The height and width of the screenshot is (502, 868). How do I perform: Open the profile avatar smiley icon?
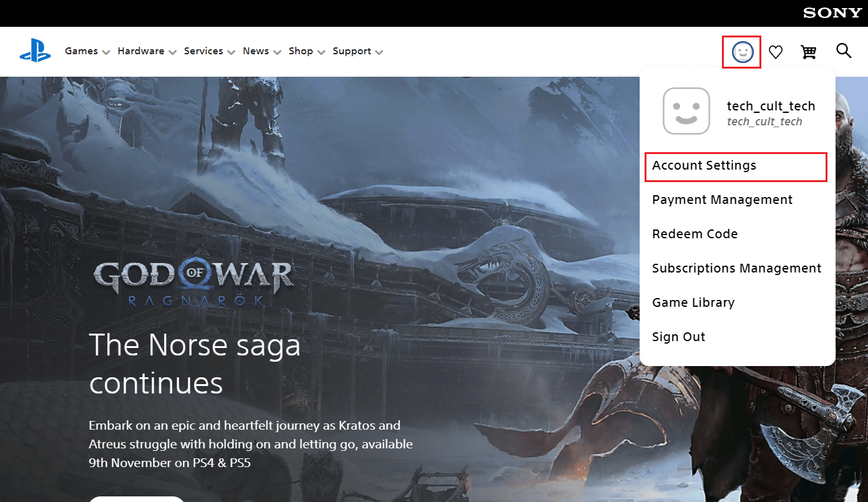pos(742,52)
